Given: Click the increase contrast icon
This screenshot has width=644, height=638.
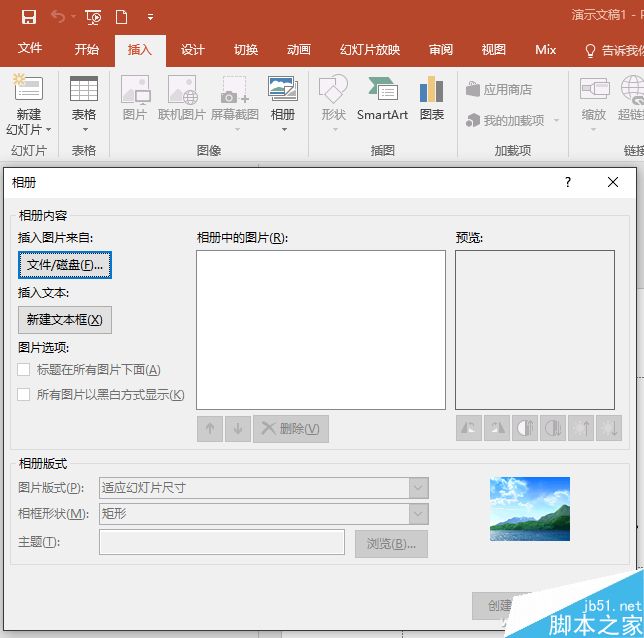Looking at the screenshot, I should (x=525, y=428).
